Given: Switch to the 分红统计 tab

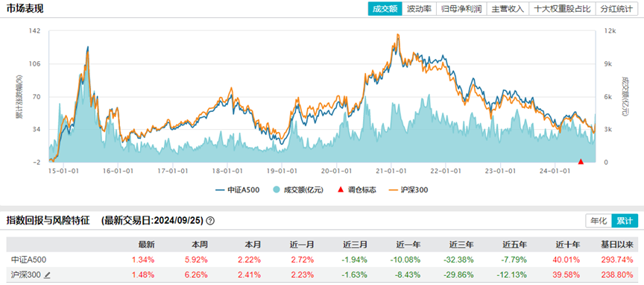Looking at the screenshot, I should (616, 9).
